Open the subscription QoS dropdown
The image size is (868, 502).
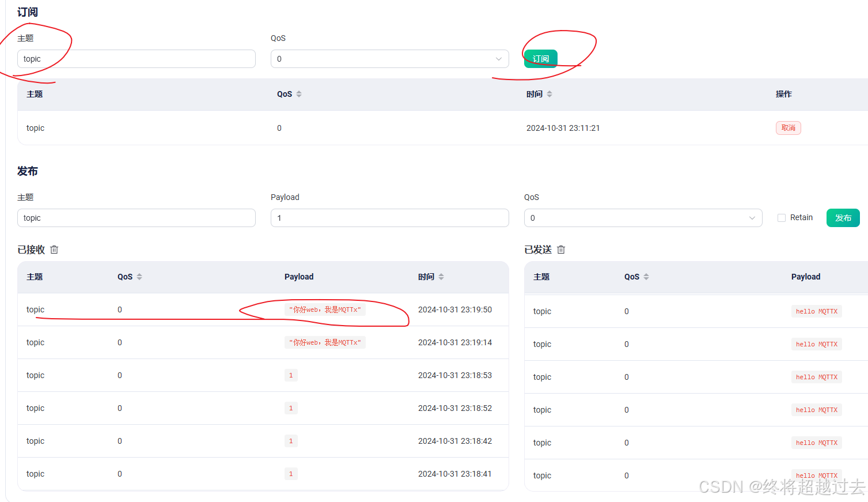[389, 59]
